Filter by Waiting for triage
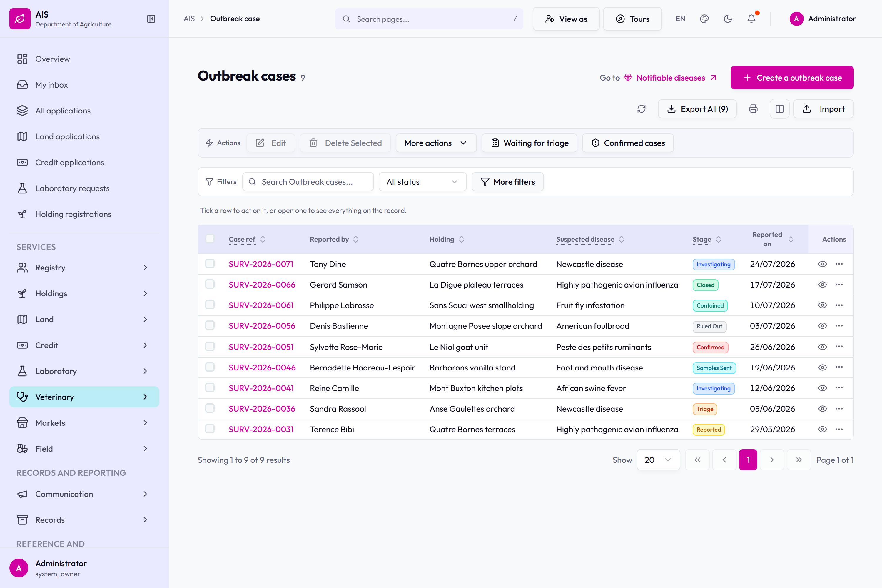 click(529, 143)
